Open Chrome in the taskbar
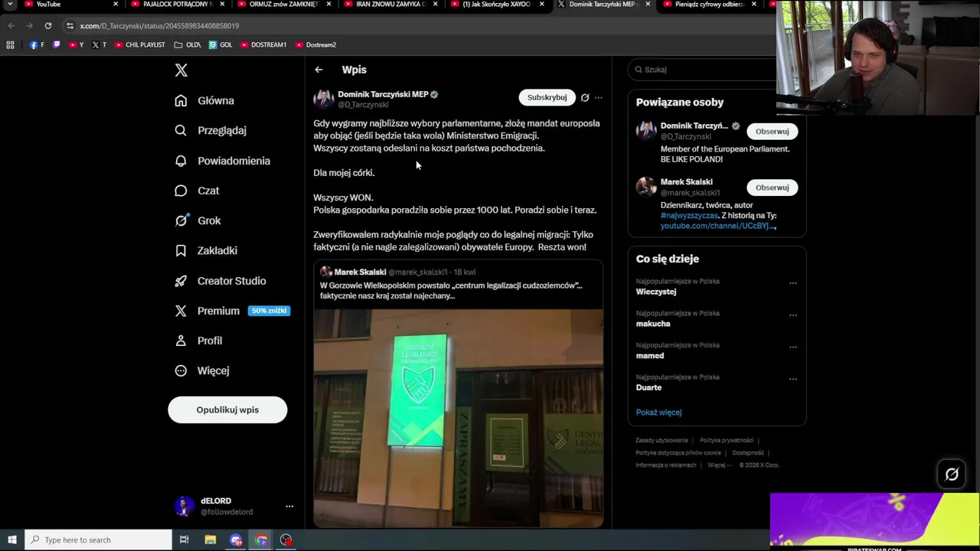 pos(261,540)
